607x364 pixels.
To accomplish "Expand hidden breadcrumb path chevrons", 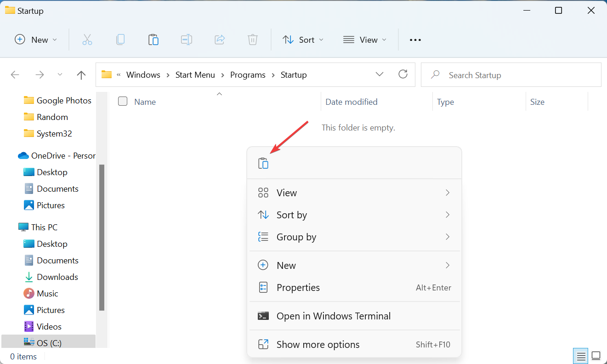I will coord(119,74).
